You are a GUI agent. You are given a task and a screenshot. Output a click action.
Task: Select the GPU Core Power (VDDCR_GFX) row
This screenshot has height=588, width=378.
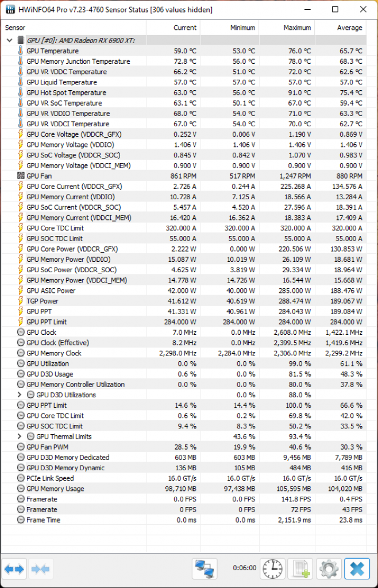[x=184, y=249]
